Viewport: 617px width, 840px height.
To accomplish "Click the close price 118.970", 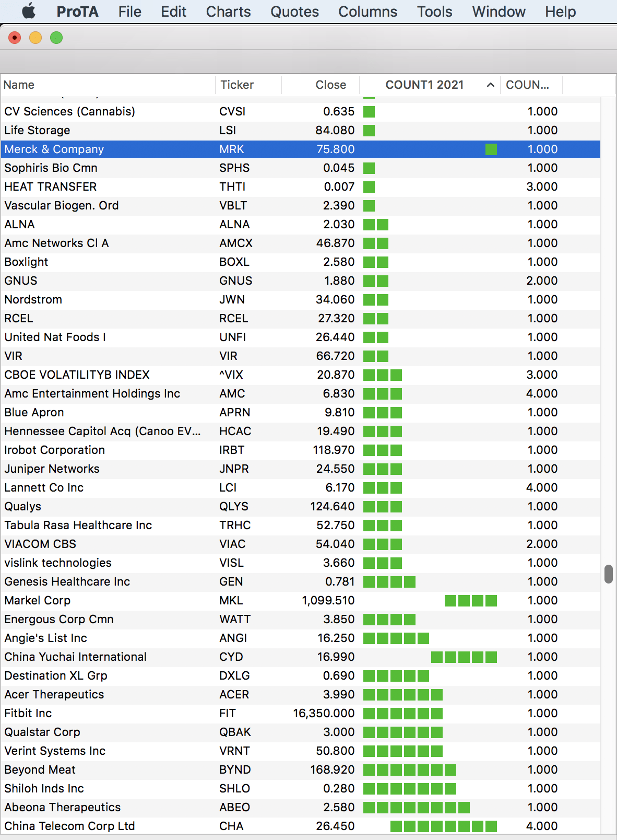I will click(334, 450).
